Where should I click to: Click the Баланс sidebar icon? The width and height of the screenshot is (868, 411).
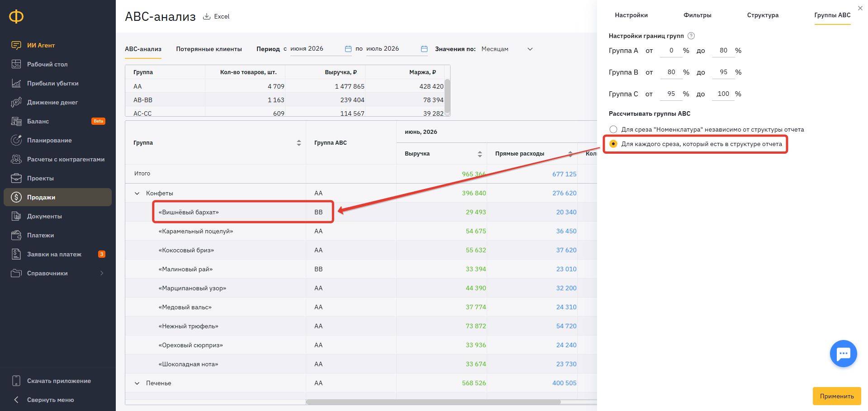[16, 121]
